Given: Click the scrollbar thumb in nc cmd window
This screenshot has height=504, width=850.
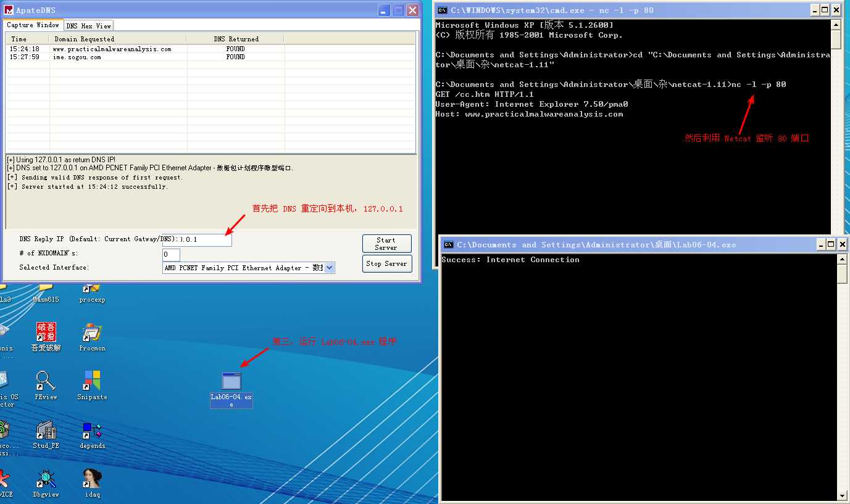Looking at the screenshot, I should click(836, 40).
